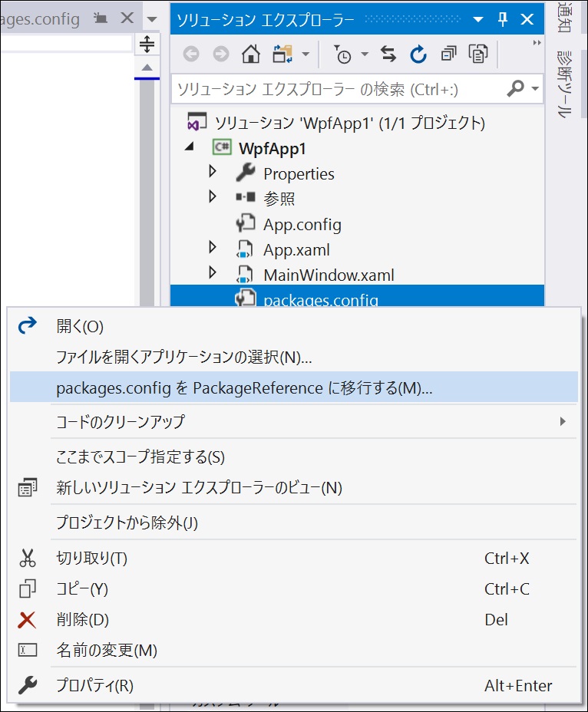
Task: Choose 開く(O) from the context menu
Action: [293, 326]
